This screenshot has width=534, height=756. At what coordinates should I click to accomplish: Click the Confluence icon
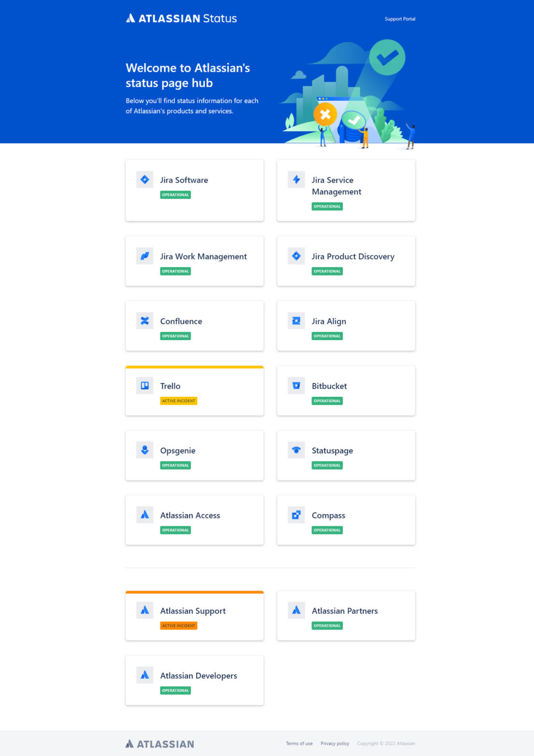point(144,321)
